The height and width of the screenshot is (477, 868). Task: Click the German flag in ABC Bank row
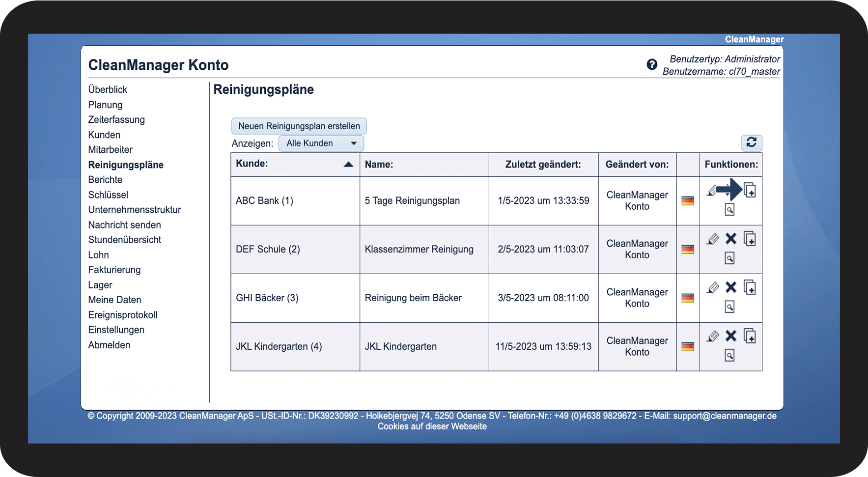688,200
